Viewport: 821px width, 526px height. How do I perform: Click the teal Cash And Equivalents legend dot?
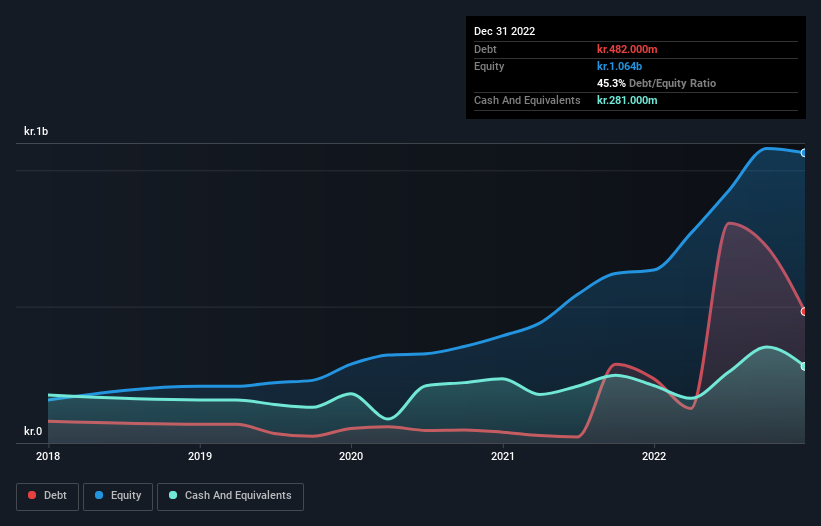coord(173,495)
